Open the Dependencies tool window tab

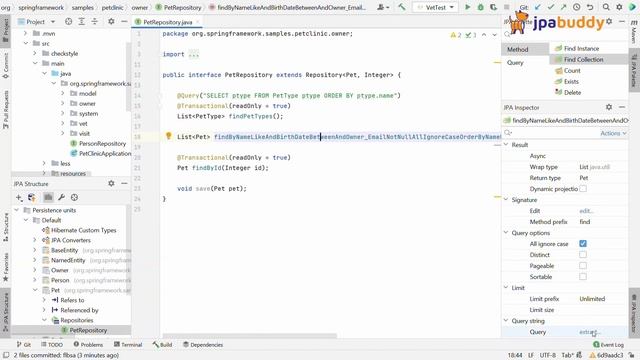(x=203, y=345)
